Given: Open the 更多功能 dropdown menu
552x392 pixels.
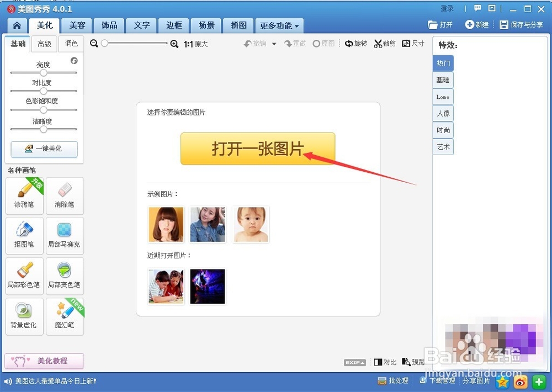Looking at the screenshot, I should coord(278,25).
